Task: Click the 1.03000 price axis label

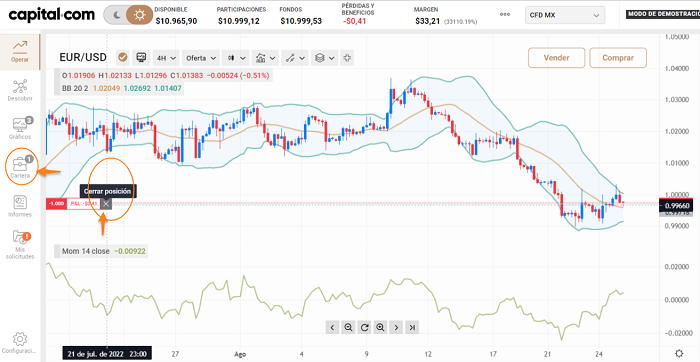Action: [x=676, y=100]
